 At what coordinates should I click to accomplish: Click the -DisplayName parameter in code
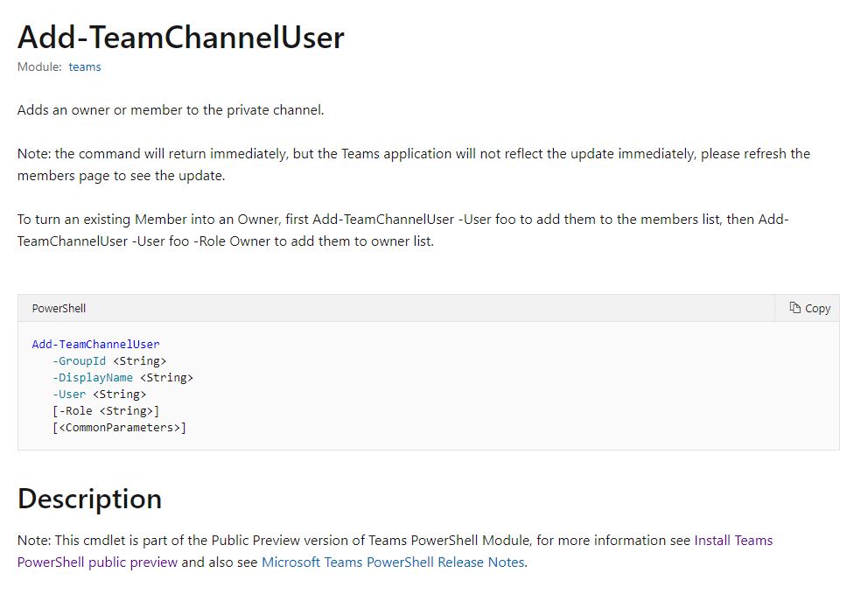point(93,378)
